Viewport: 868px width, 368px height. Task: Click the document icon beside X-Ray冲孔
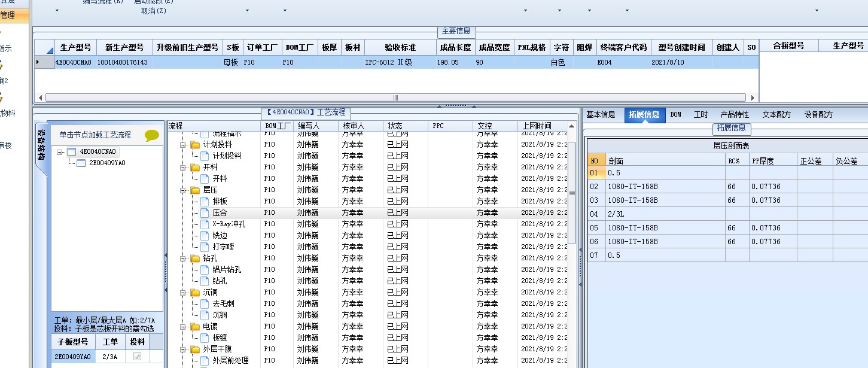click(205, 224)
